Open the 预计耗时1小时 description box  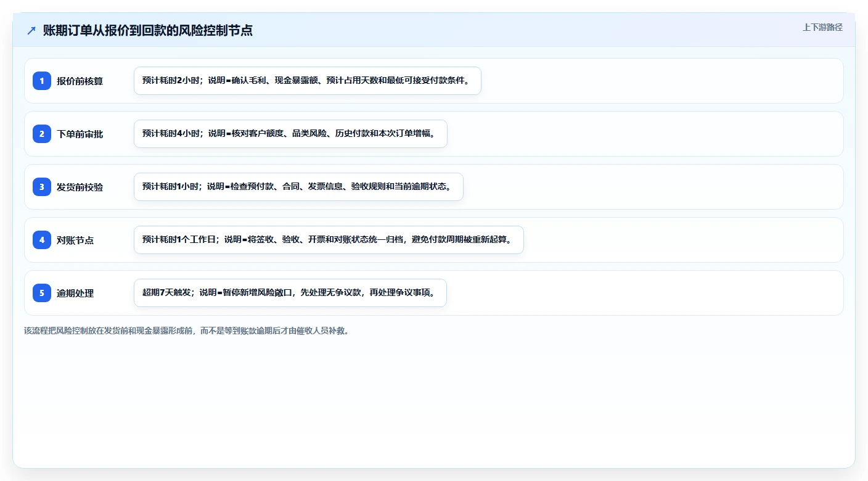point(298,187)
